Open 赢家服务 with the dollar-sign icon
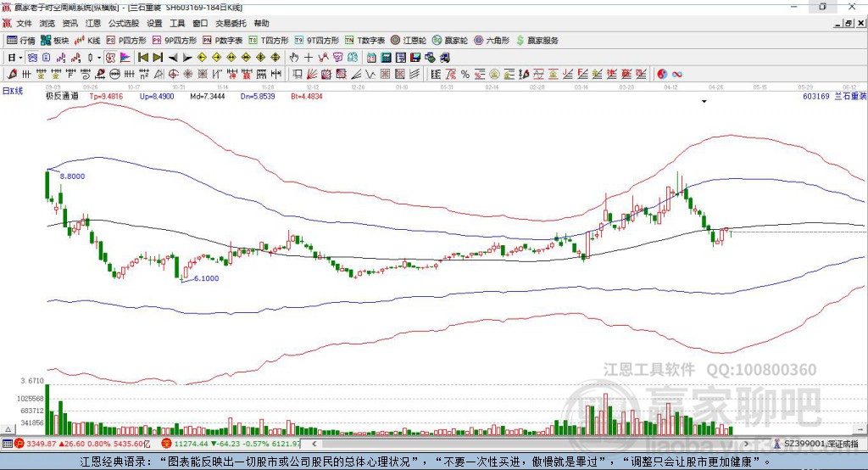 (x=537, y=41)
